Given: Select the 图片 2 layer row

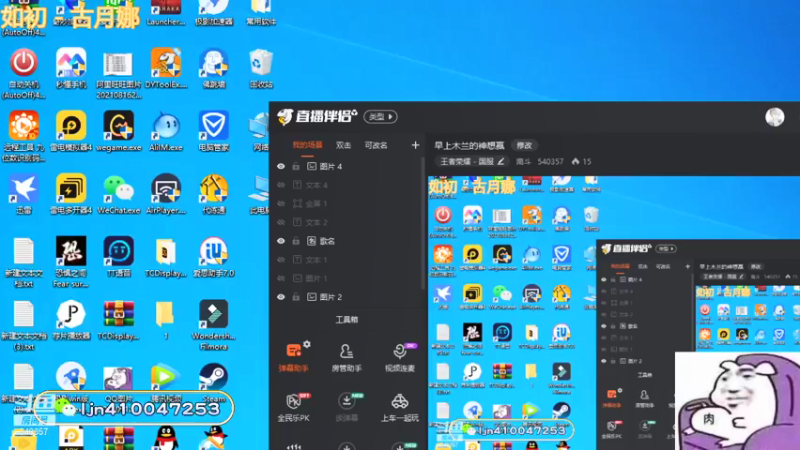Looking at the screenshot, I should pyautogui.click(x=348, y=297).
